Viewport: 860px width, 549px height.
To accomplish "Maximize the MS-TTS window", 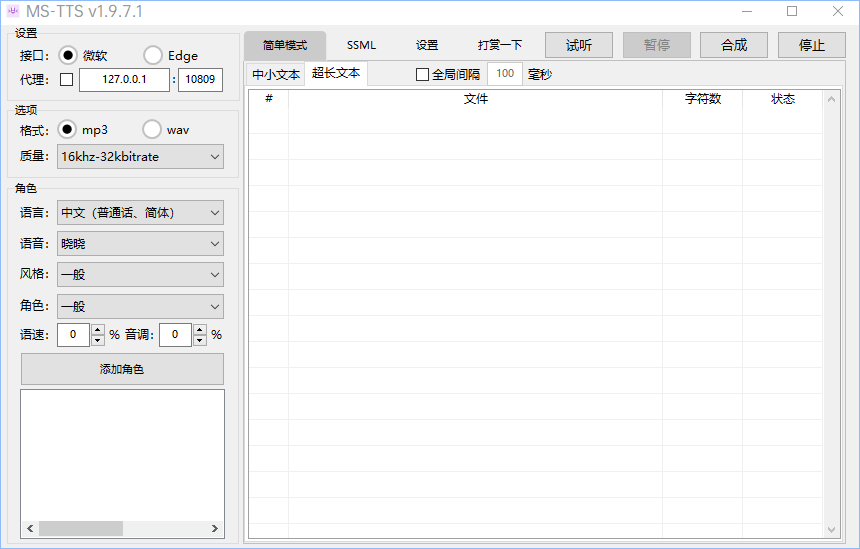I will point(792,12).
